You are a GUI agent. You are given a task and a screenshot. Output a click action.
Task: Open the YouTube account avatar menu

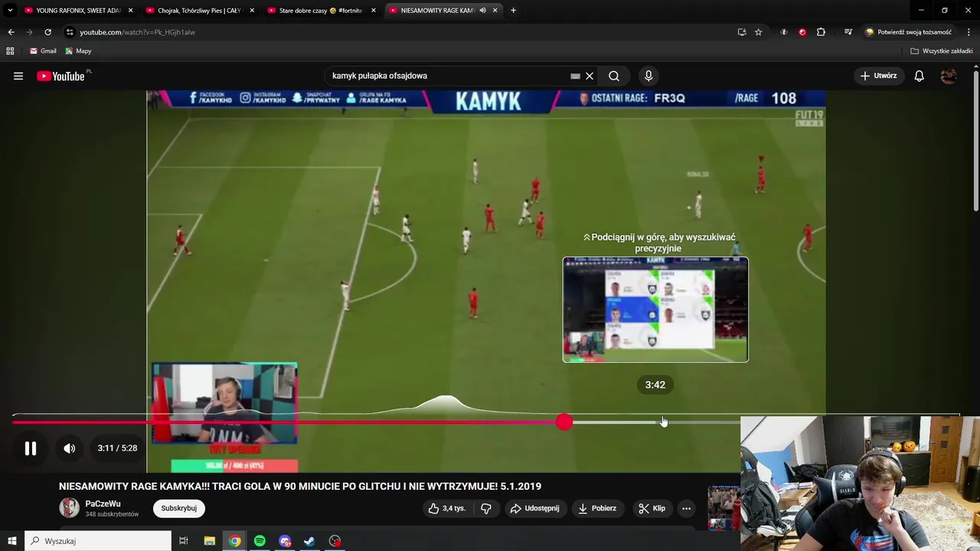(949, 76)
